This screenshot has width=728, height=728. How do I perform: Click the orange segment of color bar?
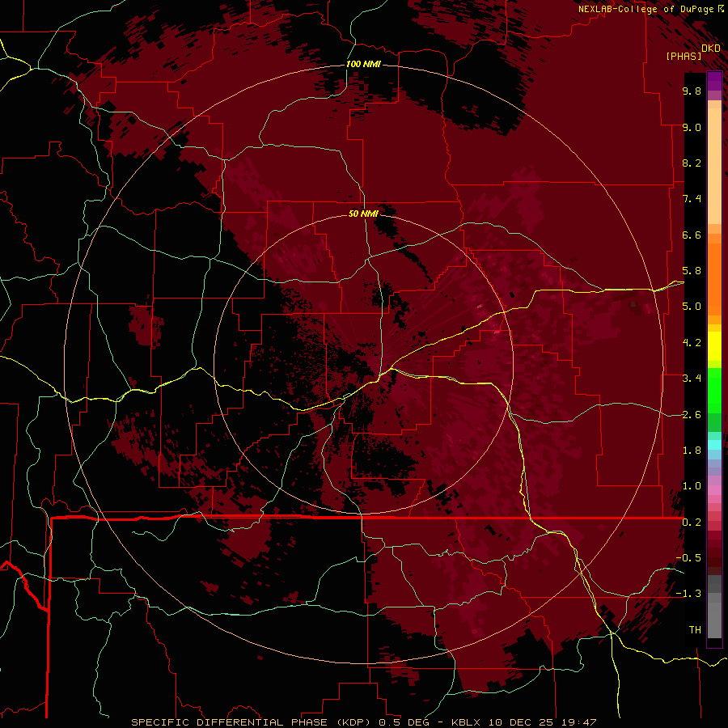pos(714,280)
